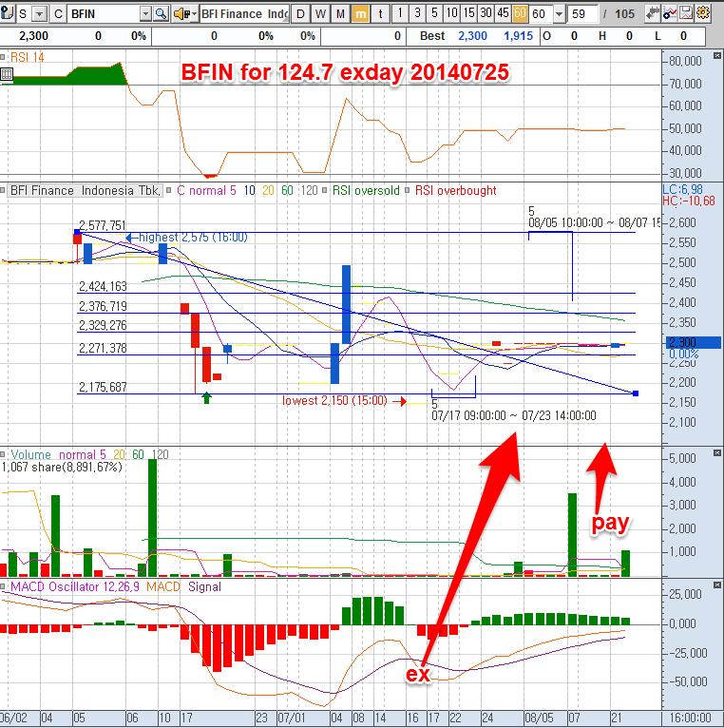This screenshot has height=728, width=724.
Task: Open the custom interval dropdown arrow
Action: click(560, 14)
